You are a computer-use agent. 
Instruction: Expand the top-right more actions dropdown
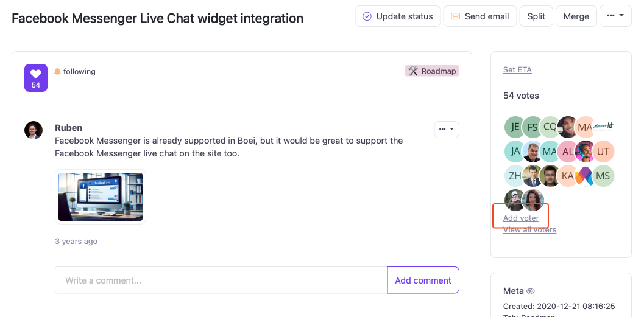click(615, 16)
